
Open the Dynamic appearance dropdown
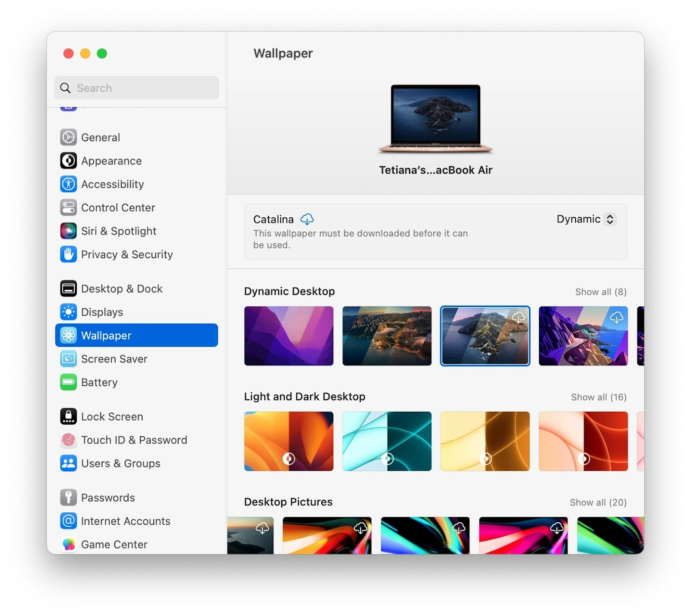click(586, 219)
